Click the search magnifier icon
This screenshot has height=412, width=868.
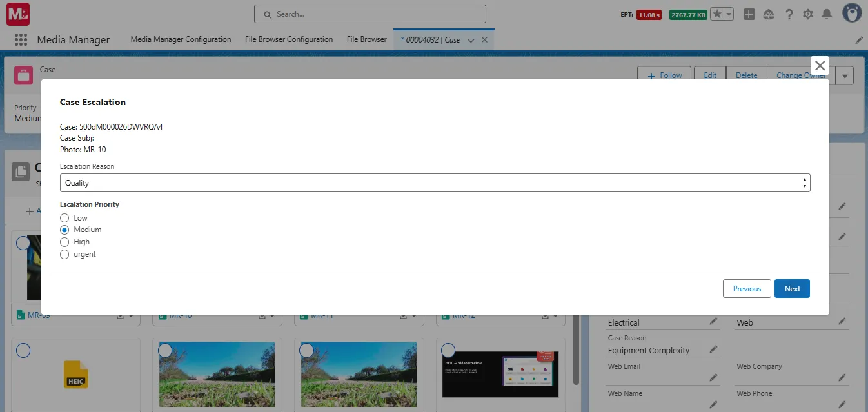[267, 14]
